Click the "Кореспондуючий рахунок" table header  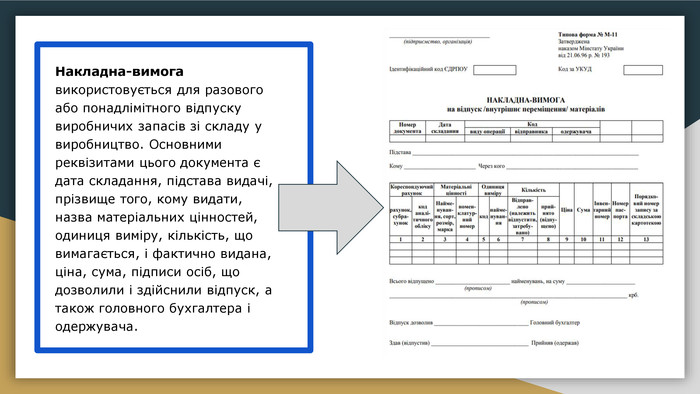[x=412, y=190]
